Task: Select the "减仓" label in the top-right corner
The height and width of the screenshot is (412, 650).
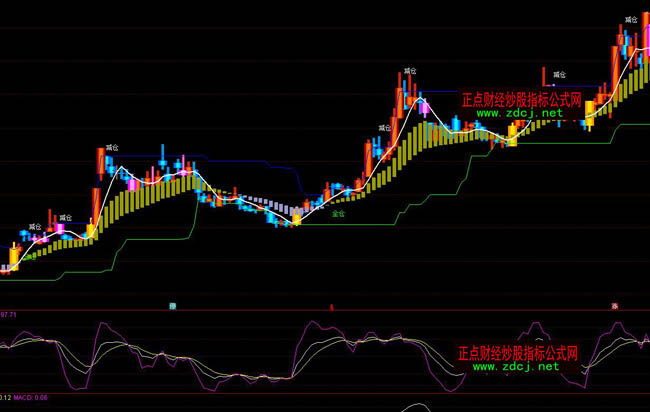Action: coord(631,19)
